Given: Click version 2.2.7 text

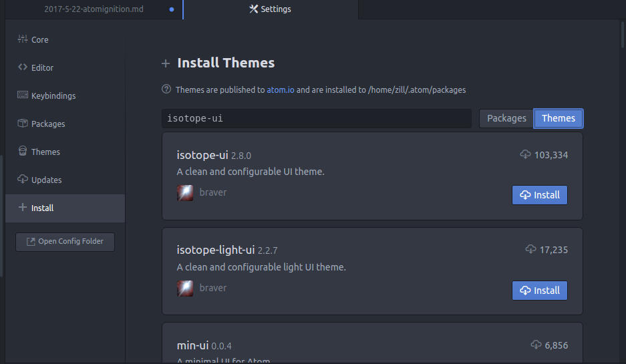Looking at the screenshot, I should [x=267, y=250].
